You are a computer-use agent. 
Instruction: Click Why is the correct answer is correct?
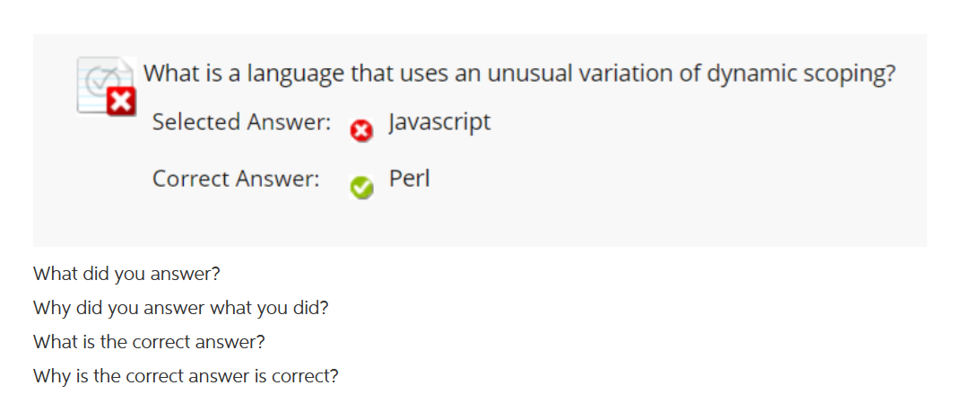186,376
